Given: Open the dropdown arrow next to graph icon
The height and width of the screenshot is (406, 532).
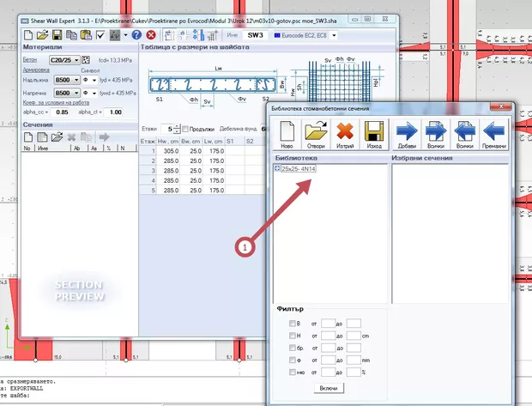Looking at the screenshot, I should click(125, 35).
